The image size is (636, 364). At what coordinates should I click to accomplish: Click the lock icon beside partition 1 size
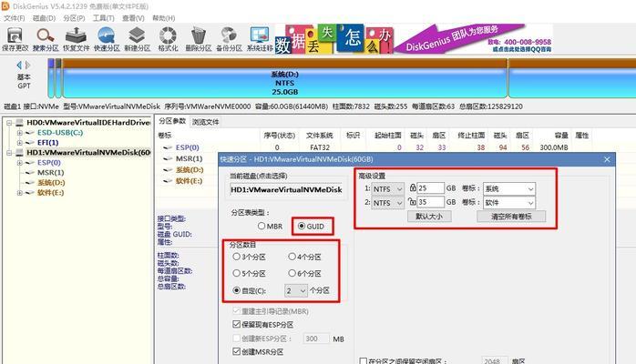pos(413,187)
